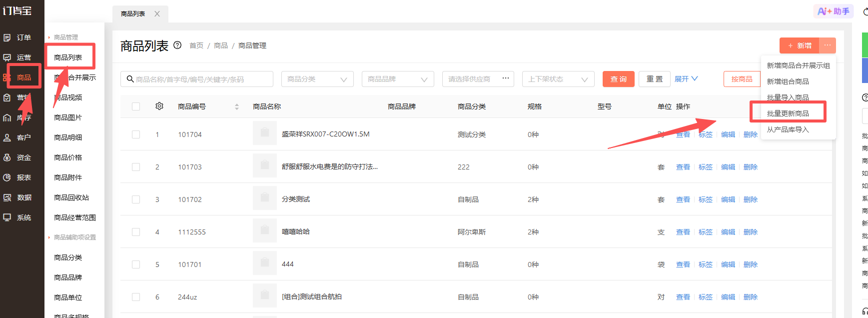Image resolution: width=868 pixels, height=318 pixels.
Task: Open 商品列表 in the sidebar
Action: tap(68, 57)
